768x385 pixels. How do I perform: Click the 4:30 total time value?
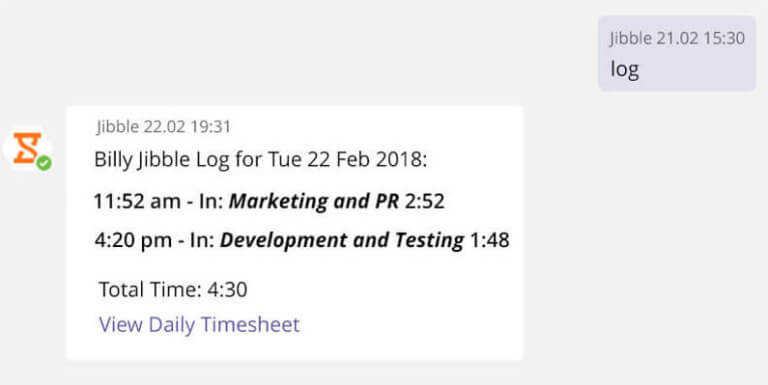tap(227, 289)
